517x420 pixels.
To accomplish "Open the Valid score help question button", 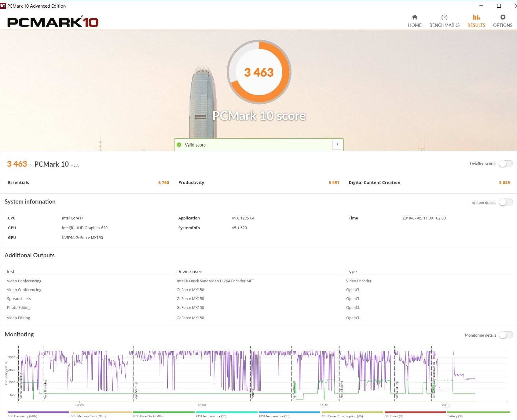I will tap(337, 145).
